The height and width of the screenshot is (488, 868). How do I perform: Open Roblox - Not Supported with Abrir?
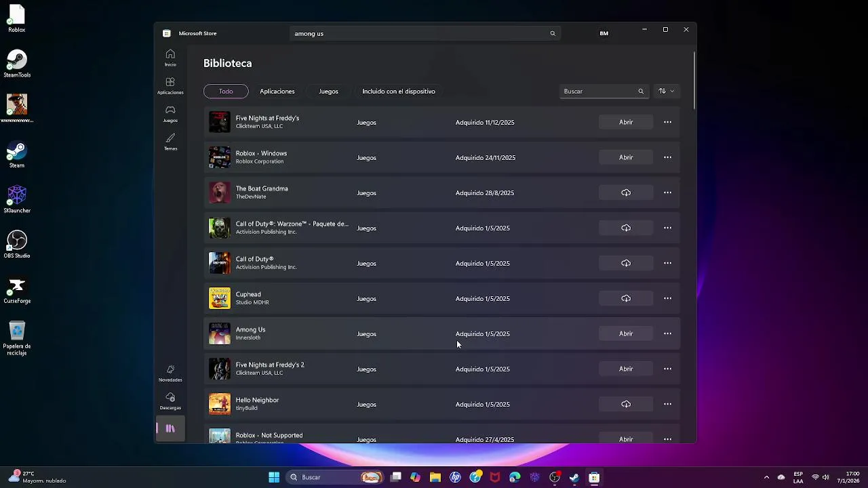click(626, 439)
